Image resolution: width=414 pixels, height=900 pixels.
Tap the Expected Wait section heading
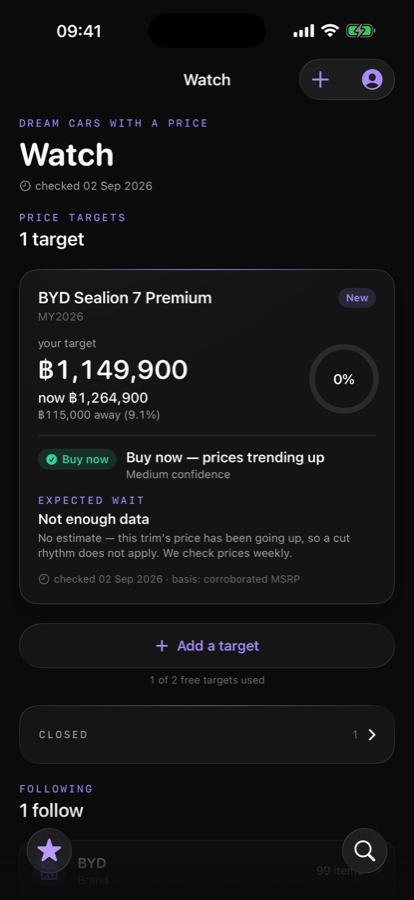tap(91, 501)
